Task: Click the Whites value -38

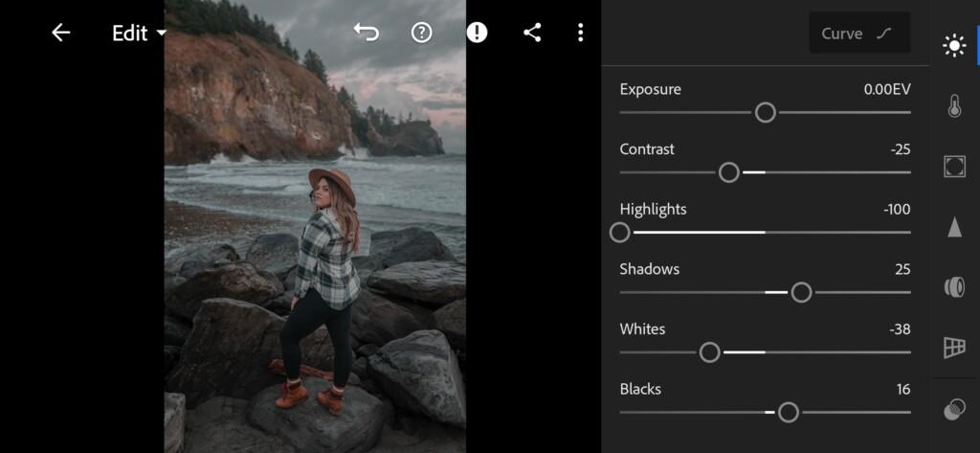Action: (900, 329)
